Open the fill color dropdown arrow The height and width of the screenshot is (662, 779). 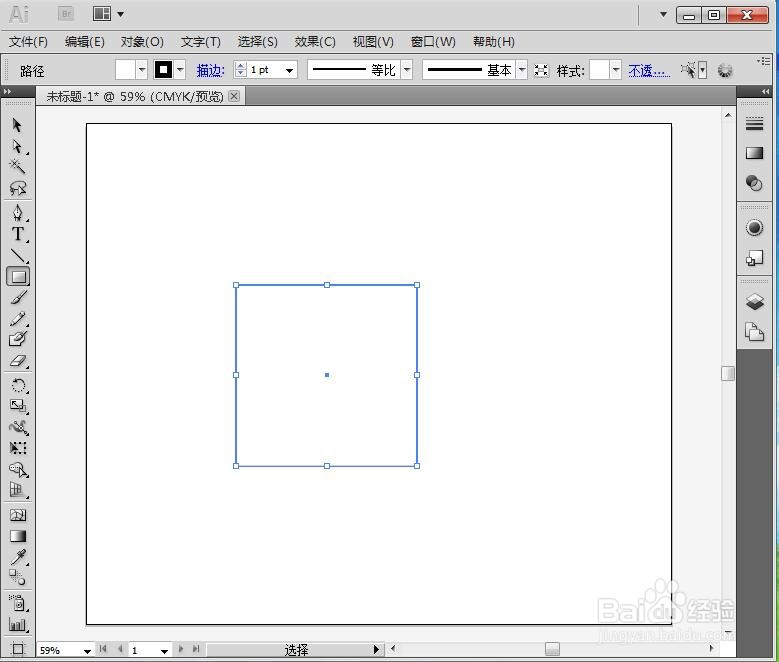[x=142, y=70]
